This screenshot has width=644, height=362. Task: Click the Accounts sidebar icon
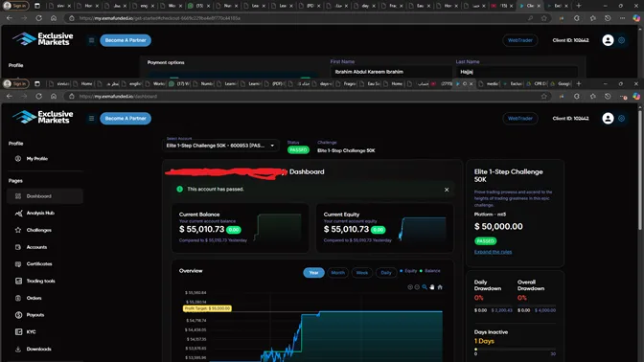click(18, 247)
